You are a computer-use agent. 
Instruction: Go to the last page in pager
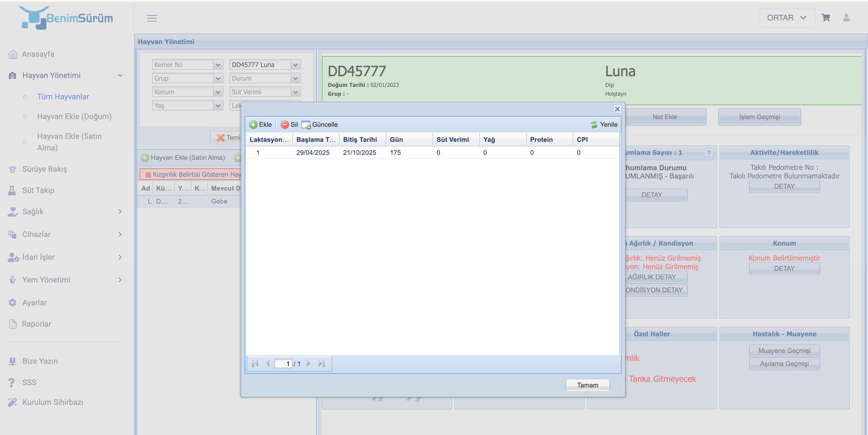coord(322,363)
